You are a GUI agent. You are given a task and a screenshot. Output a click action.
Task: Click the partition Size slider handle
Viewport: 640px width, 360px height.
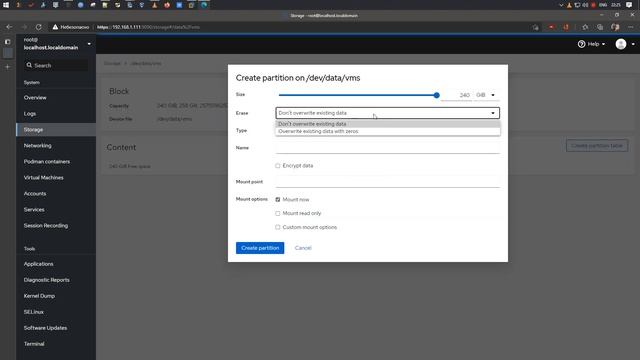click(x=436, y=95)
